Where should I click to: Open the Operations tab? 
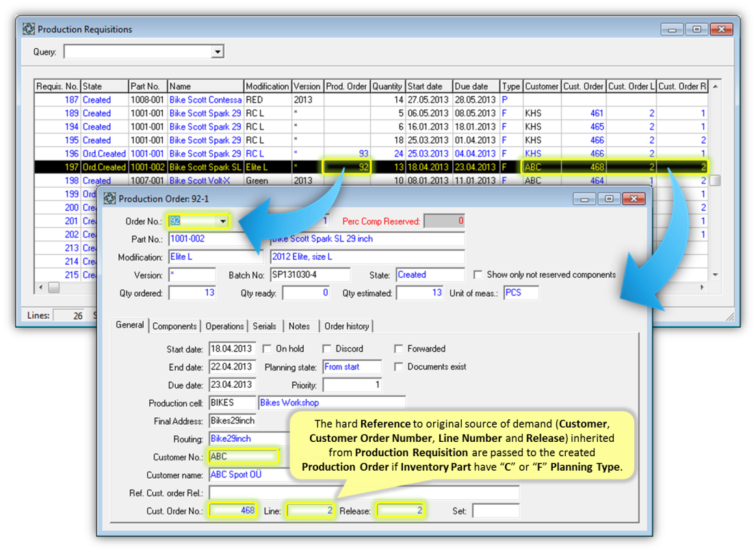click(224, 326)
